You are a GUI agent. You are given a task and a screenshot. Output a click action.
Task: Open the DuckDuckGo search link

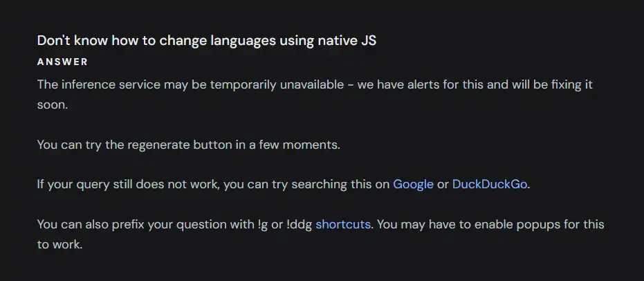[x=490, y=185]
